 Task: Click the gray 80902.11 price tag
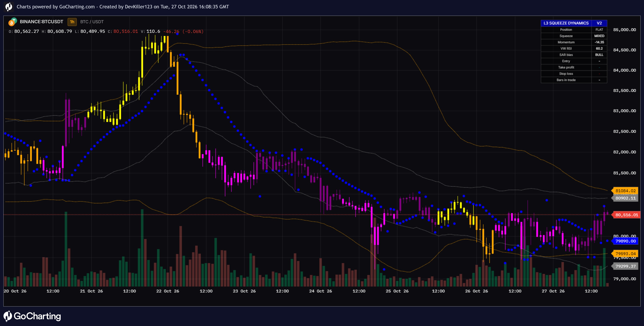pos(625,198)
